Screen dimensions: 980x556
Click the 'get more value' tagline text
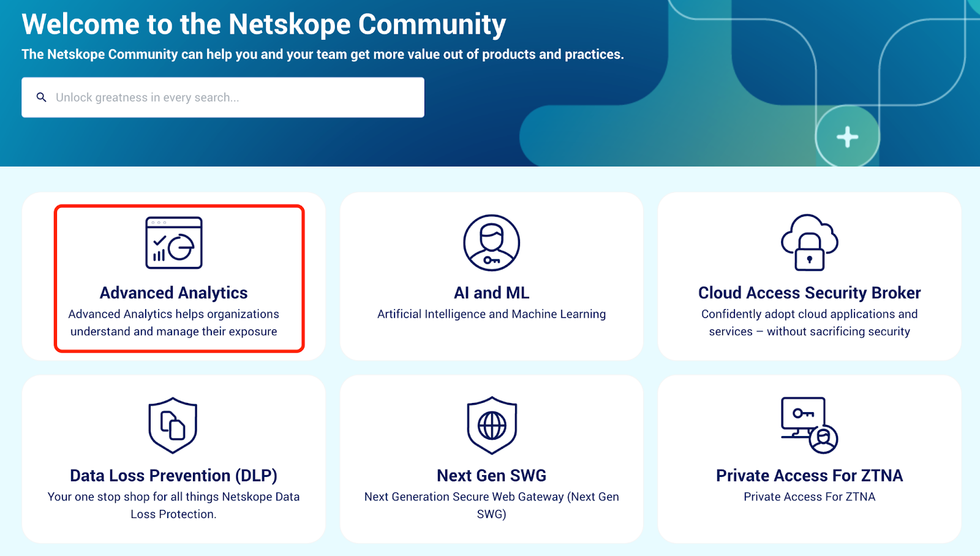click(323, 54)
